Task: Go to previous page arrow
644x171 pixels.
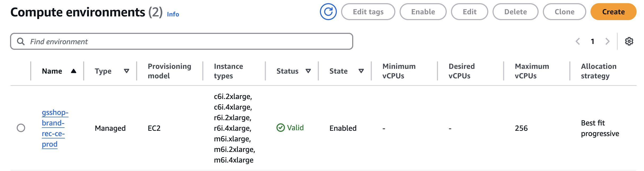Action: click(578, 41)
